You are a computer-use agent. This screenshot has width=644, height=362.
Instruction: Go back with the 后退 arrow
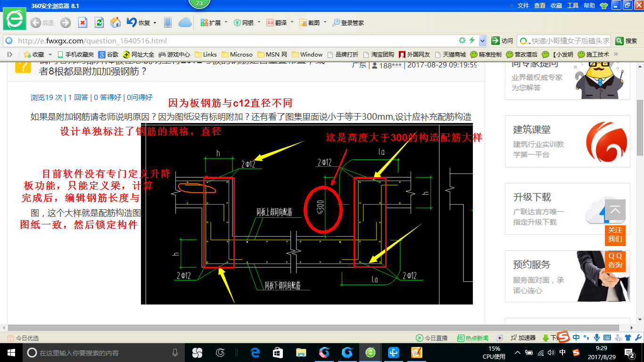coord(41,23)
